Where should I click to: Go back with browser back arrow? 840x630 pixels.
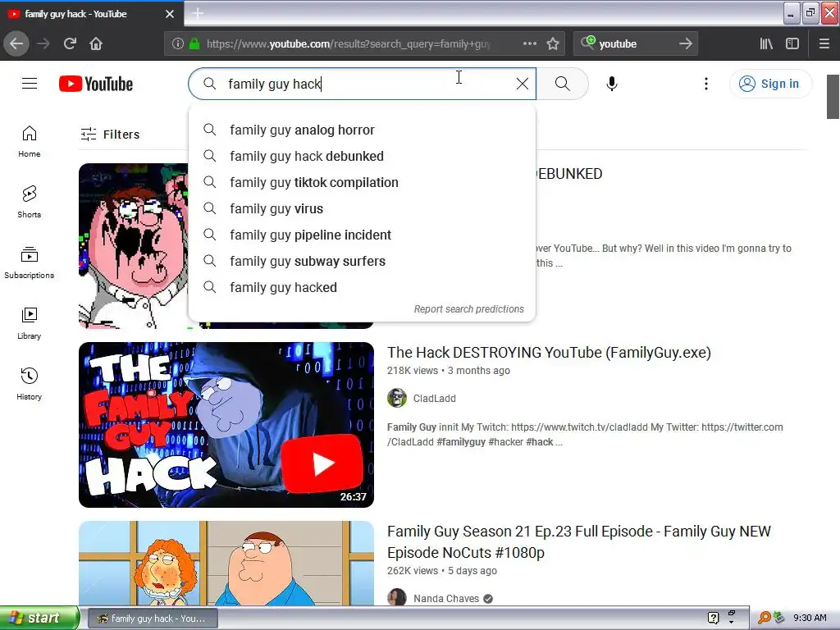tap(16, 44)
